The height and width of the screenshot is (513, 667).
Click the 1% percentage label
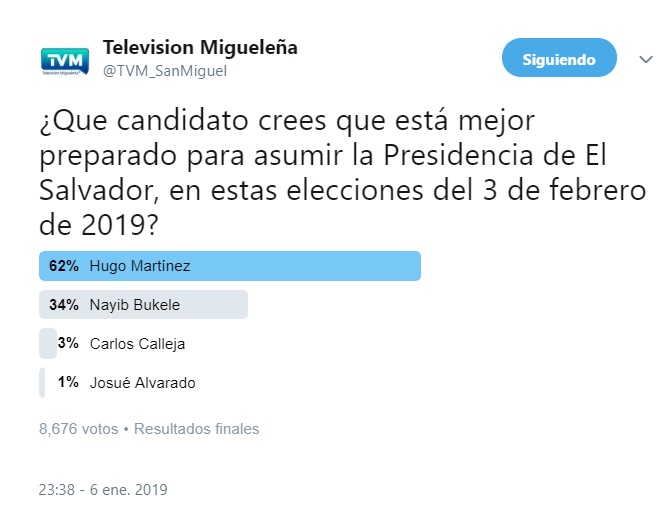(68, 382)
